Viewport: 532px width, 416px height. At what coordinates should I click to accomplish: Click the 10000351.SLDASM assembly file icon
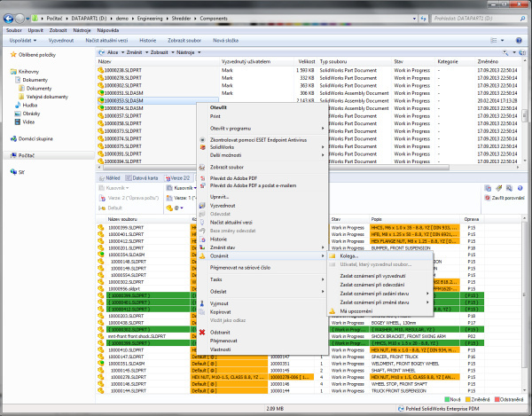click(101, 93)
